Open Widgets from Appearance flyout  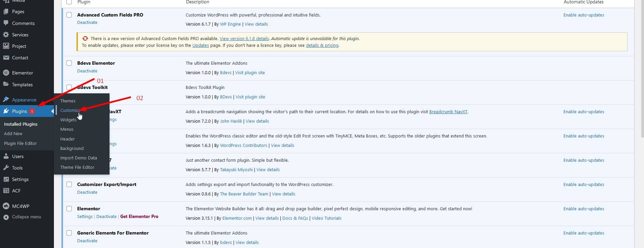pyautogui.click(x=68, y=120)
